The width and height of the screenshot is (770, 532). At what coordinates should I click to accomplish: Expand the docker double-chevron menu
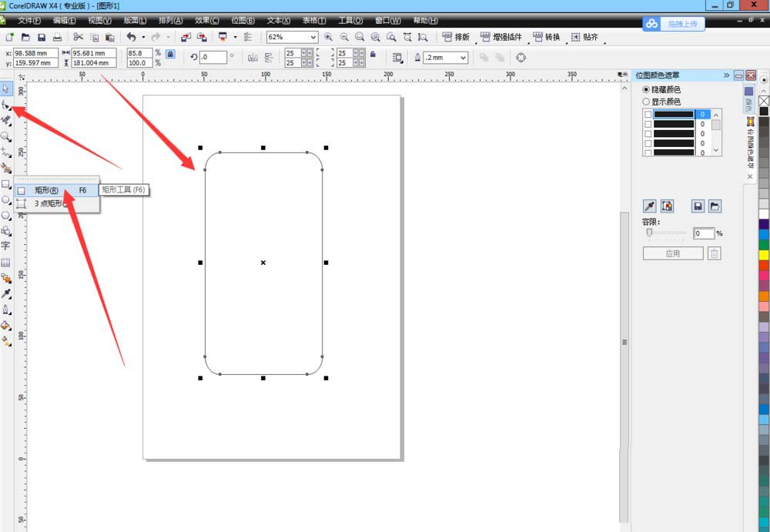click(x=726, y=75)
